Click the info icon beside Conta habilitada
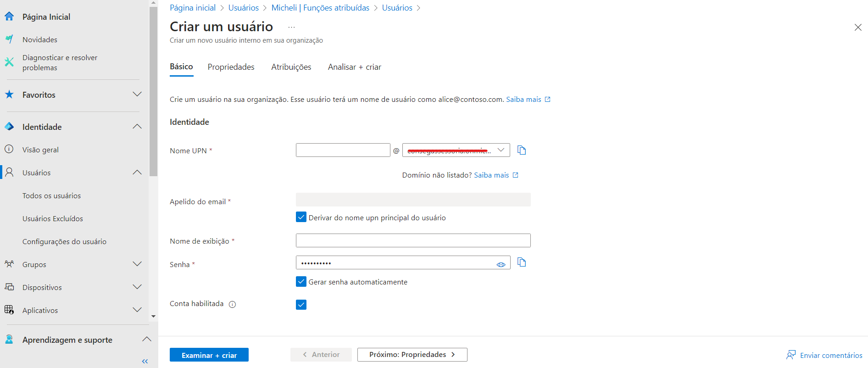The image size is (868, 368). [232, 304]
